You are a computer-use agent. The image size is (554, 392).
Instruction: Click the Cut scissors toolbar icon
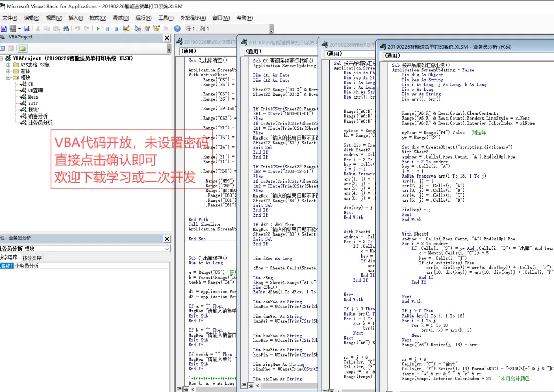point(38,29)
